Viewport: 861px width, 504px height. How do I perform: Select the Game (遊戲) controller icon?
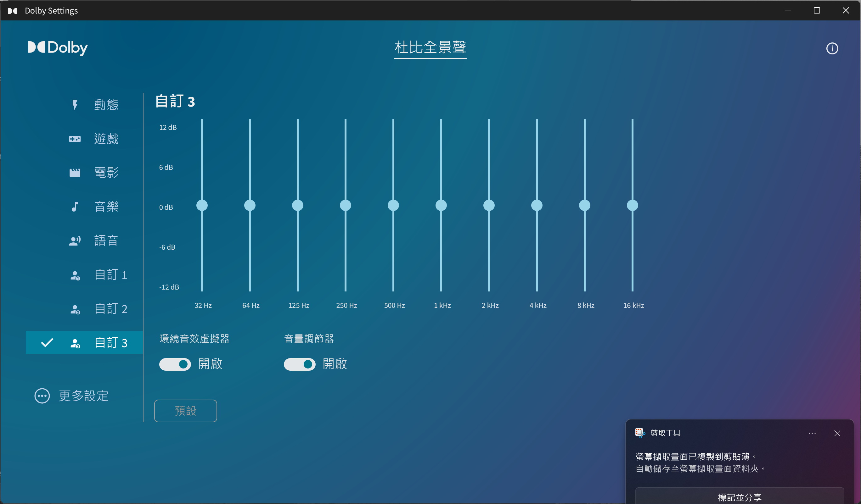75,139
